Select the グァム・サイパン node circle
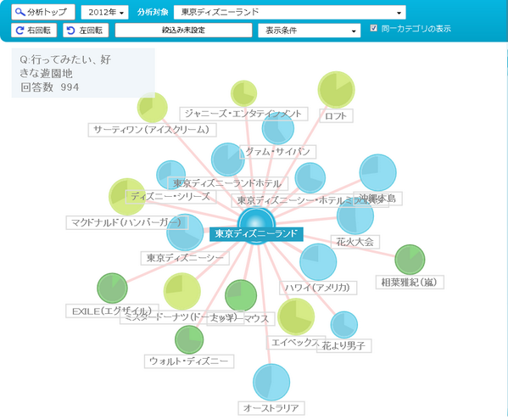 point(278,128)
